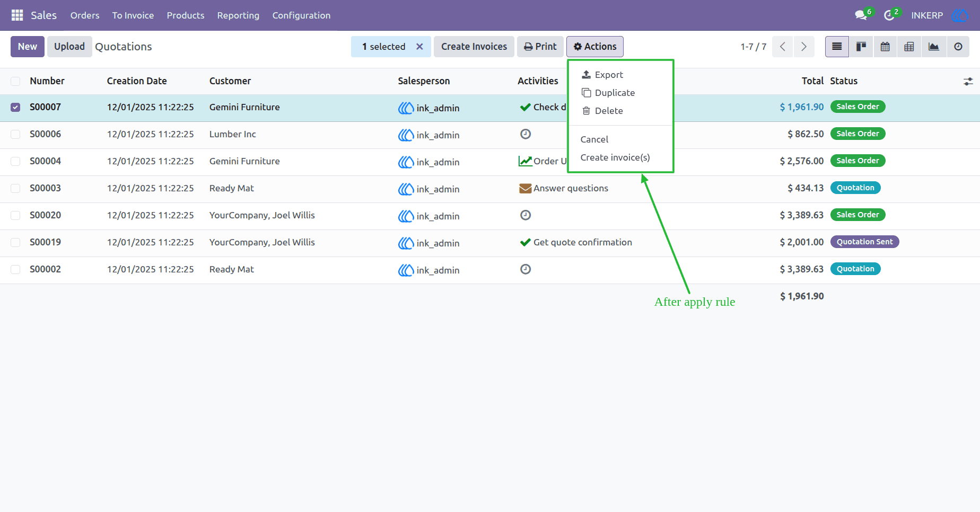Open optional columns adjust icon
Viewport: 980px width, 512px height.
pos(968,81)
